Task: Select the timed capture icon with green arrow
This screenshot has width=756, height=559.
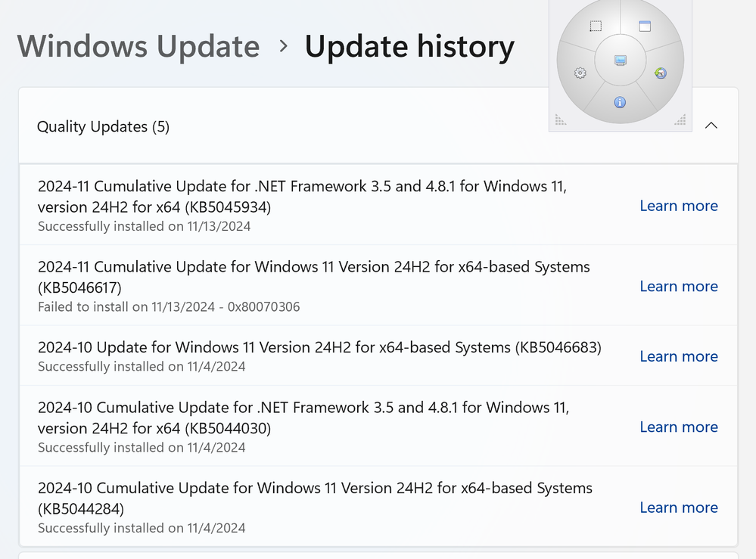Action: [x=661, y=73]
